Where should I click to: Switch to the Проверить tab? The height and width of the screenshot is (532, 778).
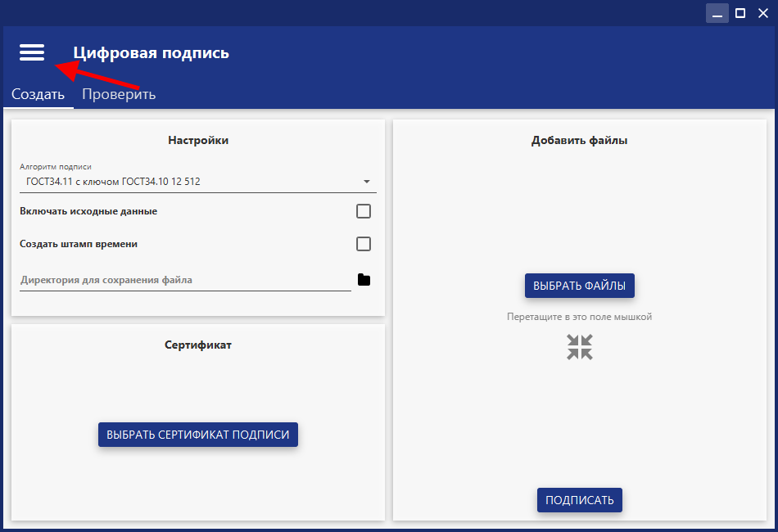(x=119, y=94)
